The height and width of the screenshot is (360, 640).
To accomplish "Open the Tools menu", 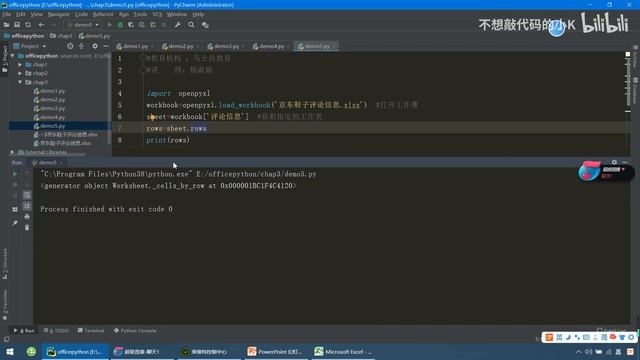I will 140,14.
